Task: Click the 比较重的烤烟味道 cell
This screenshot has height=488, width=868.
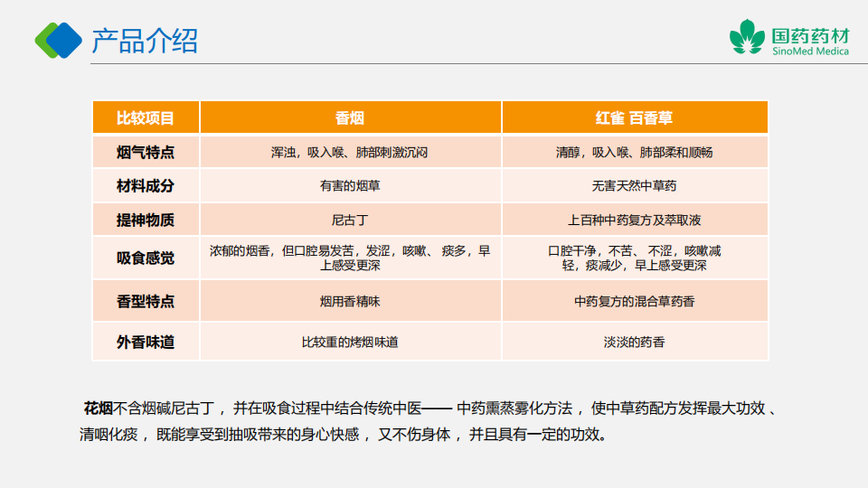Action: pyautogui.click(x=350, y=343)
